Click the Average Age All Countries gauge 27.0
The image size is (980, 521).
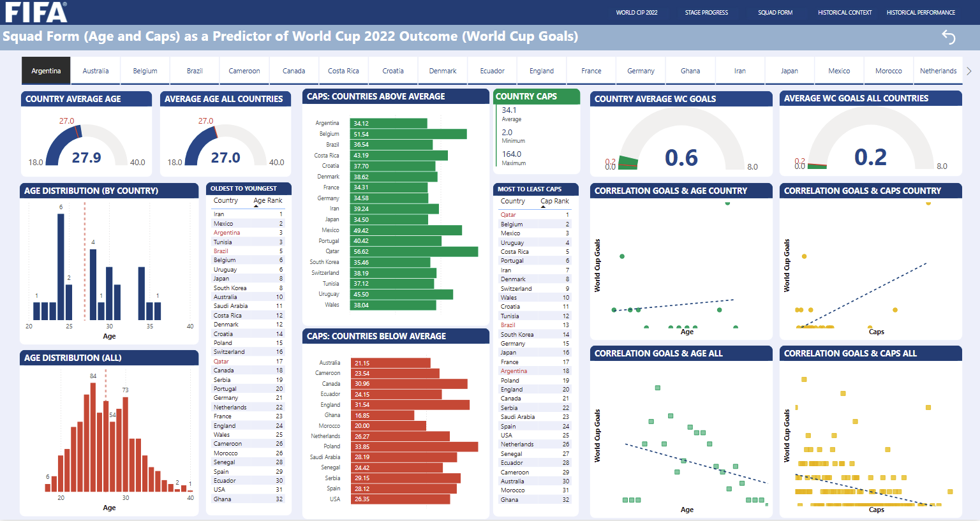(225, 158)
